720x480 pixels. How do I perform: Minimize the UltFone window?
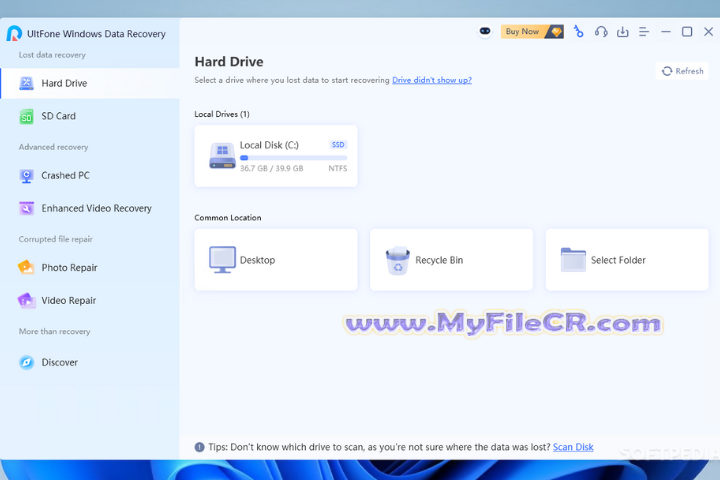(666, 32)
